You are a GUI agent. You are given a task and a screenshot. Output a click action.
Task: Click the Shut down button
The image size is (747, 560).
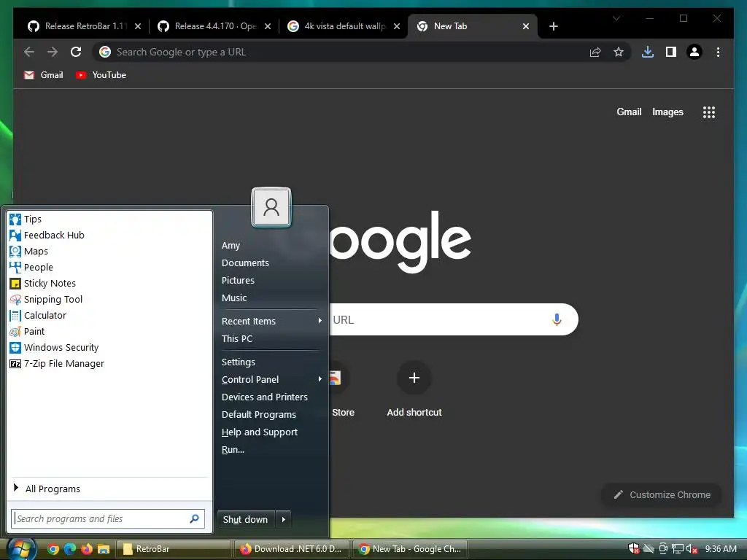[x=246, y=519]
